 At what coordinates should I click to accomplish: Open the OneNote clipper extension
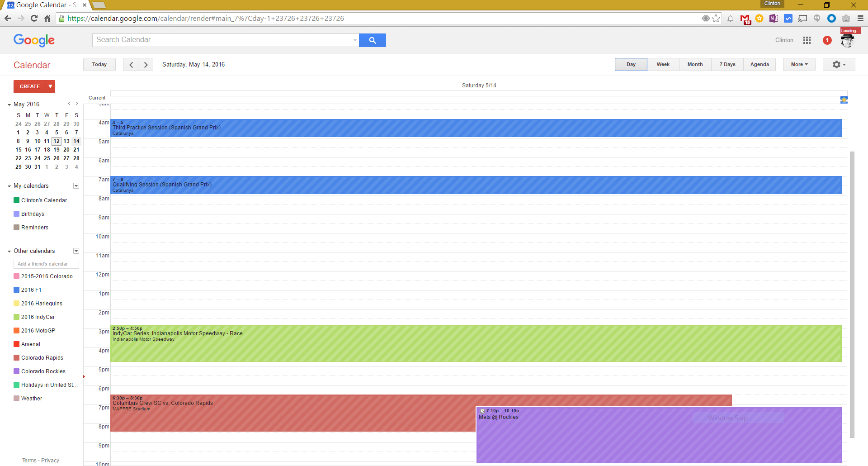(x=774, y=19)
